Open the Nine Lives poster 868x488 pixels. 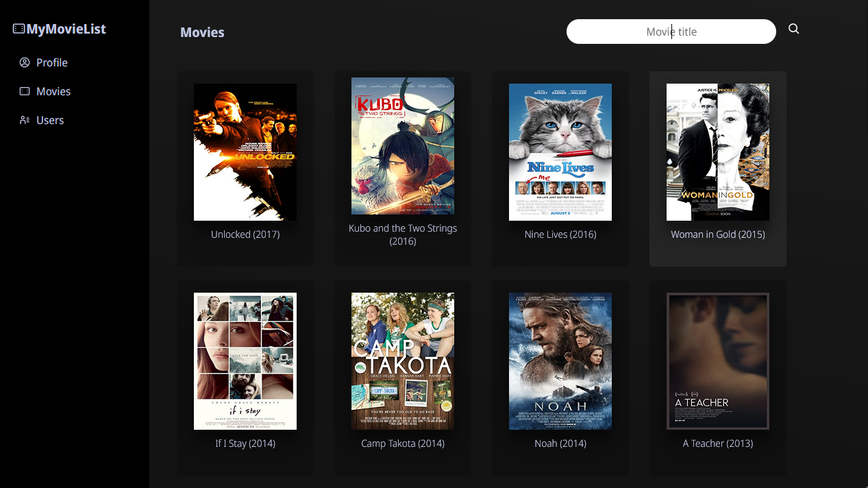560,152
